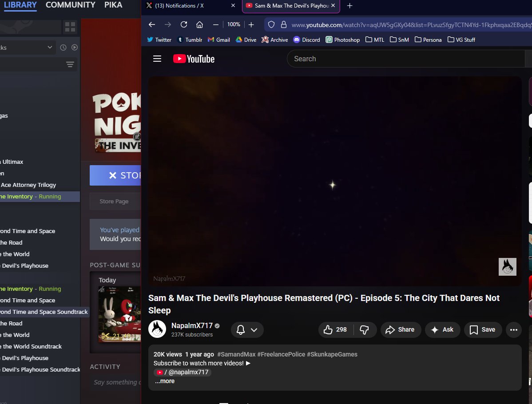
Task: Close the Sam & Max YouTube tab
Action: tap(333, 5)
